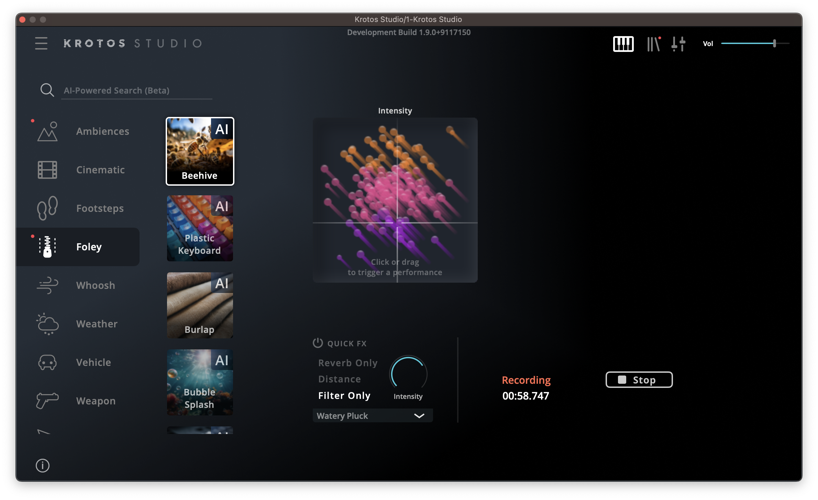Select the Footsteps category icon
The image size is (818, 500).
click(47, 208)
